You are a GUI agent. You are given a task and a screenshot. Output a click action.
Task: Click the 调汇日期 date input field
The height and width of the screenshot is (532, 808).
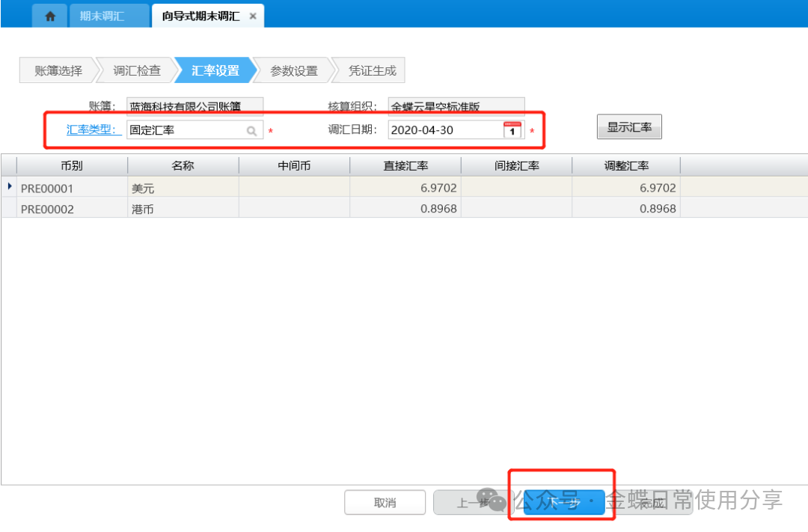pos(445,130)
